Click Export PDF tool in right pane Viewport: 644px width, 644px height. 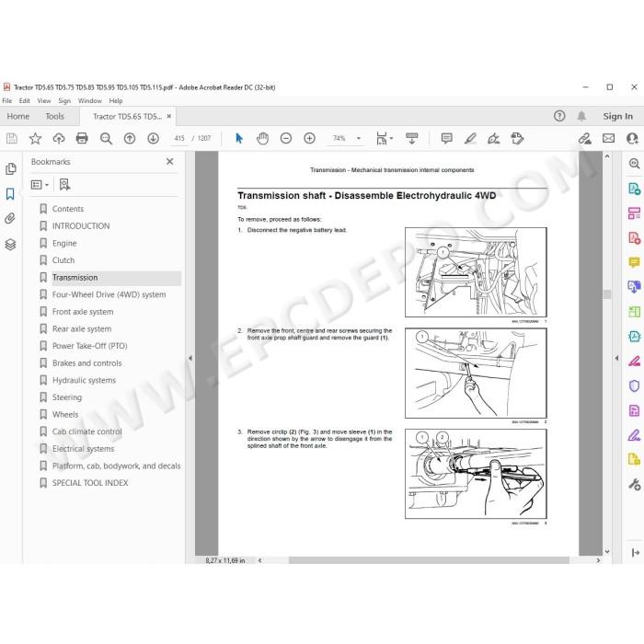(634, 189)
